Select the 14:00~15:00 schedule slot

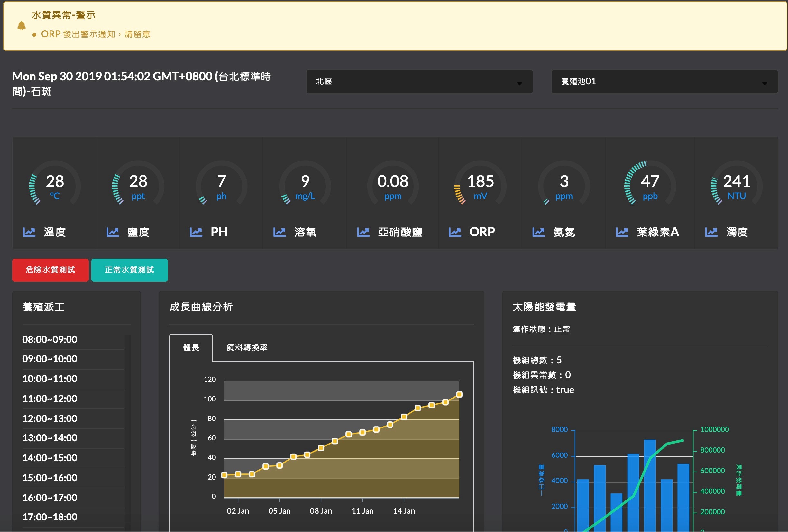73,458
